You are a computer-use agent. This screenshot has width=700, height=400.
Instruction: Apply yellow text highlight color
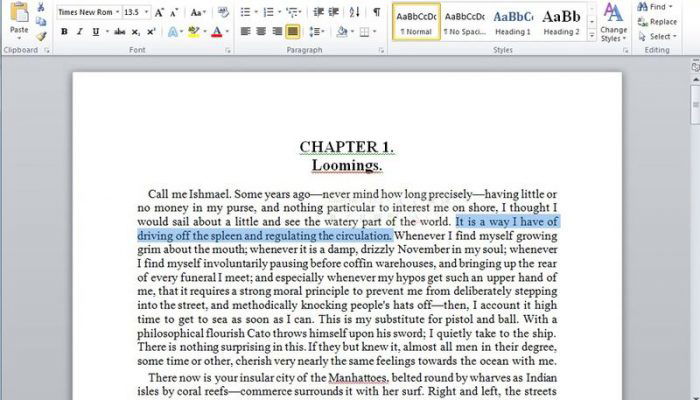point(194,32)
